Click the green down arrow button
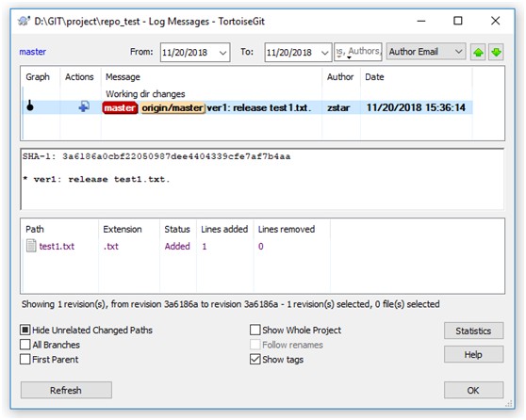 [496, 53]
